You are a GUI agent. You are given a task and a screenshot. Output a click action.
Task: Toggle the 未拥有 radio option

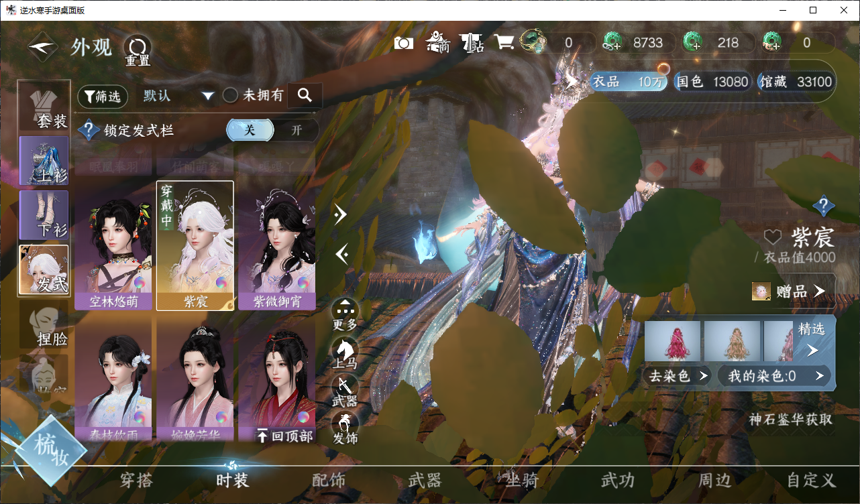pyautogui.click(x=230, y=96)
